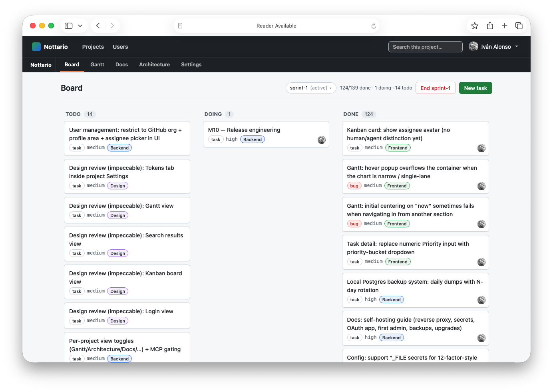Viewport: 553px width, 392px height.
Task: Click assignee avatar on Kanban card avatar task
Action: 481,148
